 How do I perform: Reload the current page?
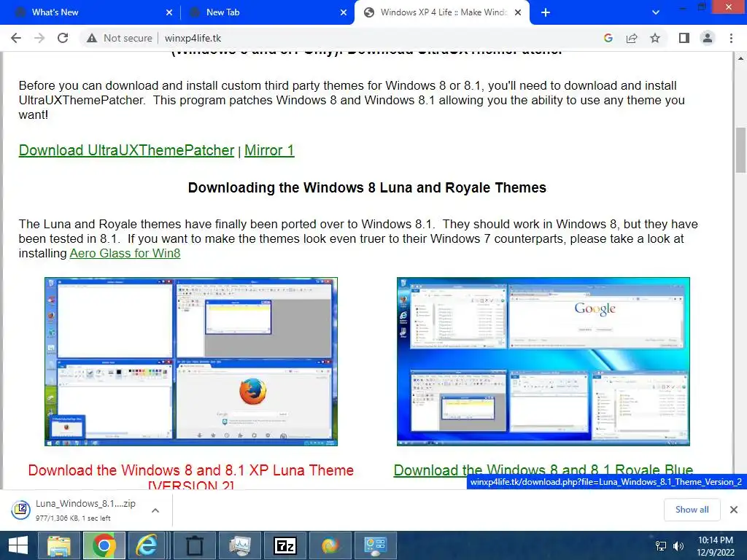63,38
